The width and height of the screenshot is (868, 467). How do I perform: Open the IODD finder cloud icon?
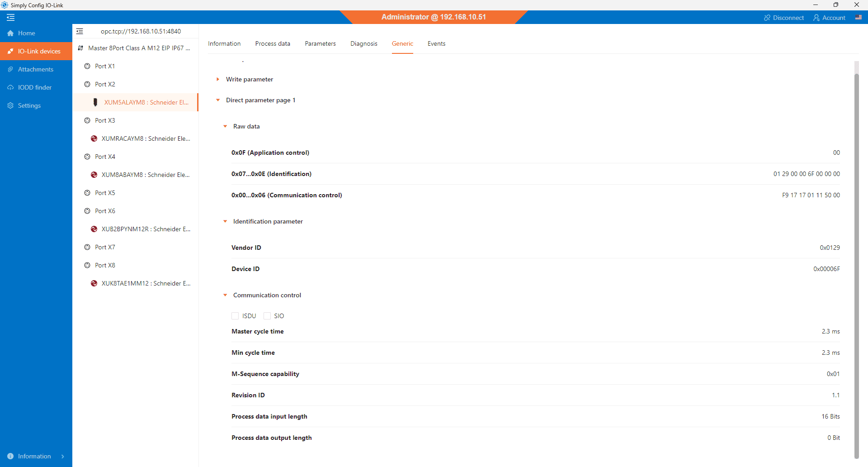[x=10, y=87]
